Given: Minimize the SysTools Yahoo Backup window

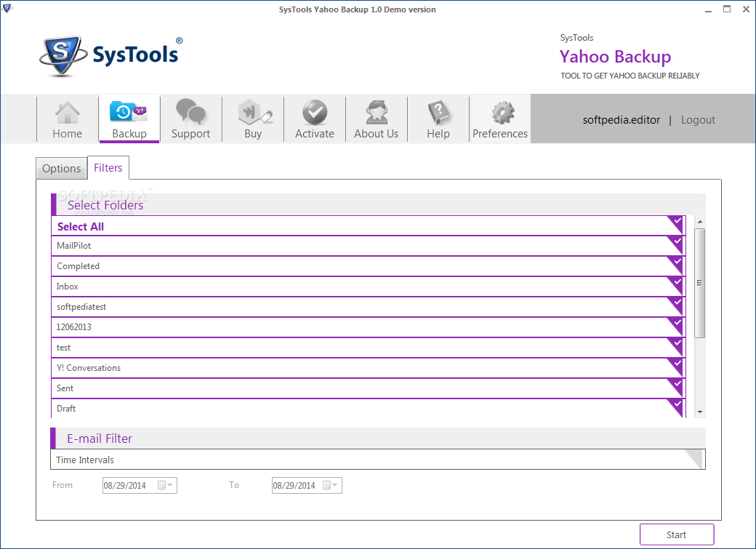Looking at the screenshot, I should (708, 9).
